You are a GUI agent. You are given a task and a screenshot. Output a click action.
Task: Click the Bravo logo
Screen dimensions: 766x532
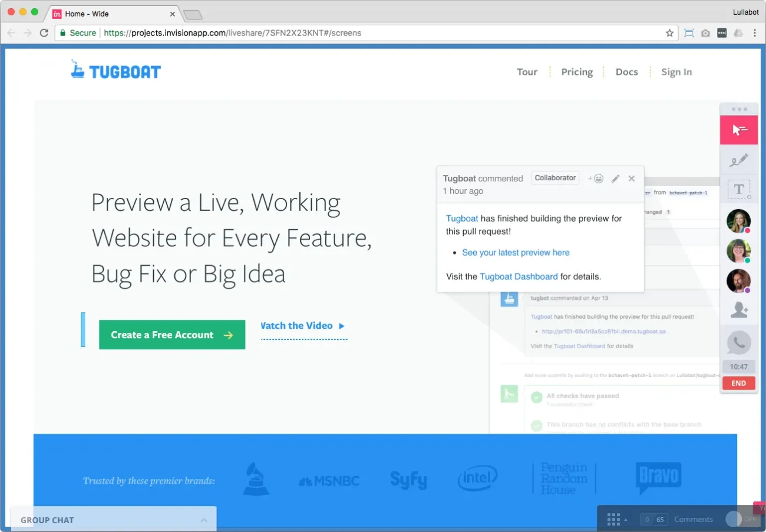tap(658, 478)
